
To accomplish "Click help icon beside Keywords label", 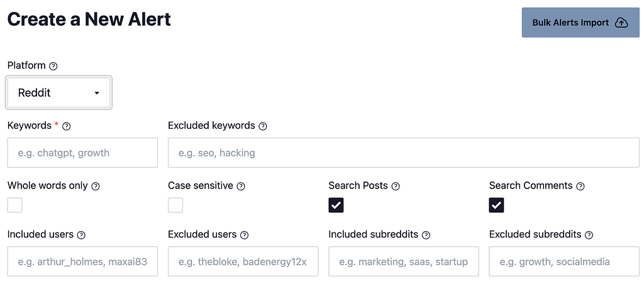I will pos(67,126).
